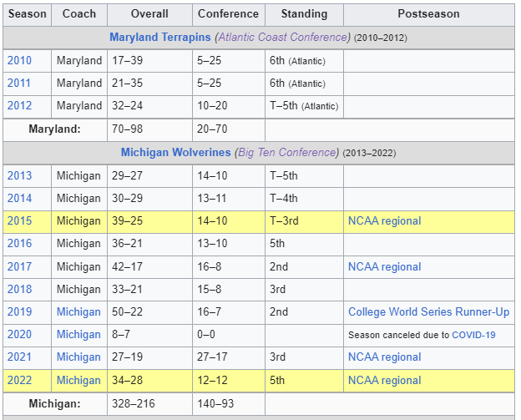Open the 2010 season link

click(x=18, y=60)
